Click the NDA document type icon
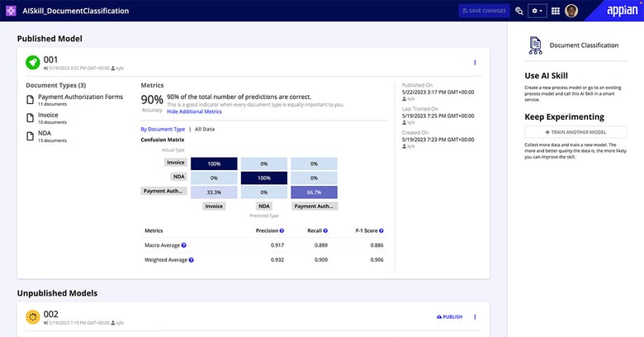Screen dimensions: 644x337 point(30,136)
